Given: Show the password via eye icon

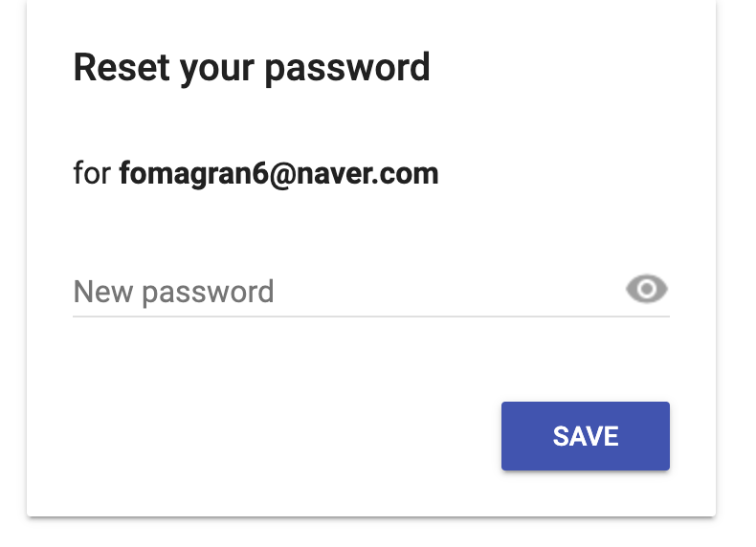Looking at the screenshot, I should click(647, 289).
